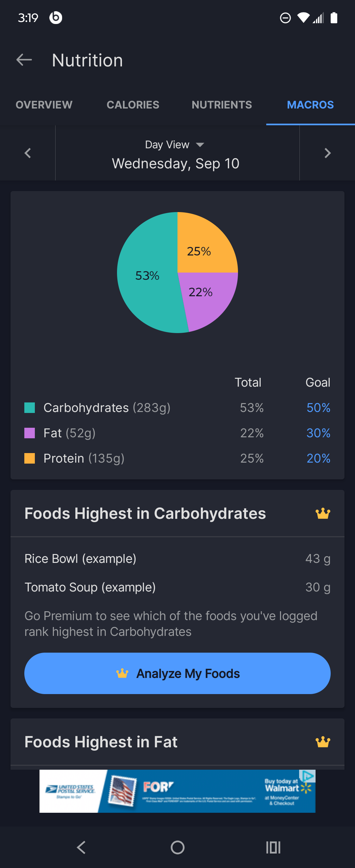Tap the Analyze My Foods button

coord(177,673)
